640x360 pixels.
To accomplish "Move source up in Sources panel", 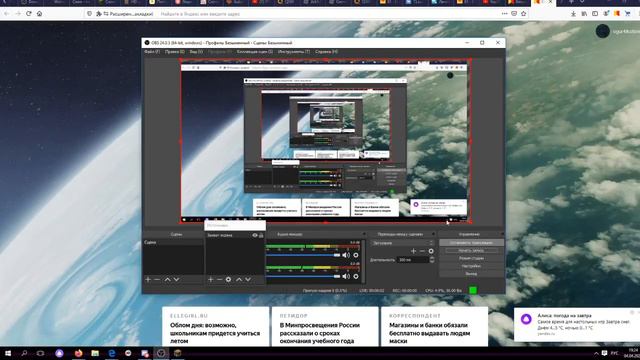I will coord(239,280).
